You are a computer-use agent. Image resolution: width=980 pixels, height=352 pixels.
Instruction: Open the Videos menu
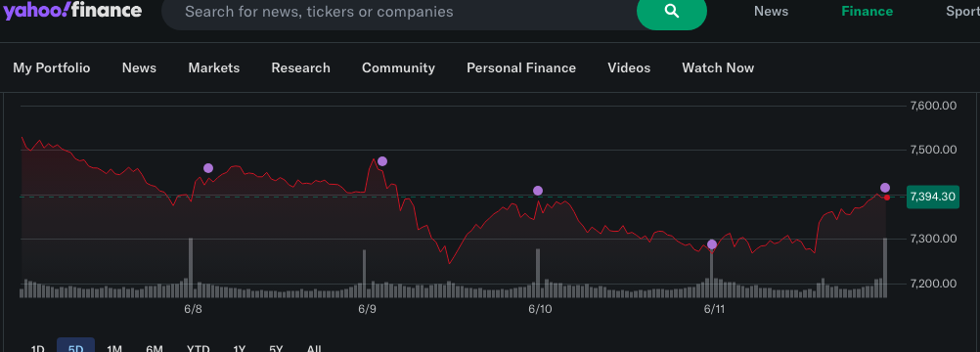click(x=629, y=67)
